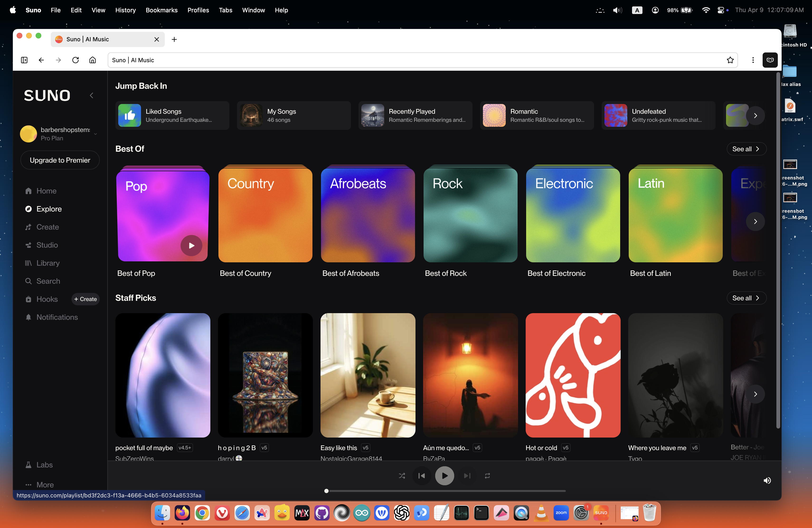This screenshot has width=812, height=528.
Task: Go to Library in sidebar
Action: [x=48, y=263]
